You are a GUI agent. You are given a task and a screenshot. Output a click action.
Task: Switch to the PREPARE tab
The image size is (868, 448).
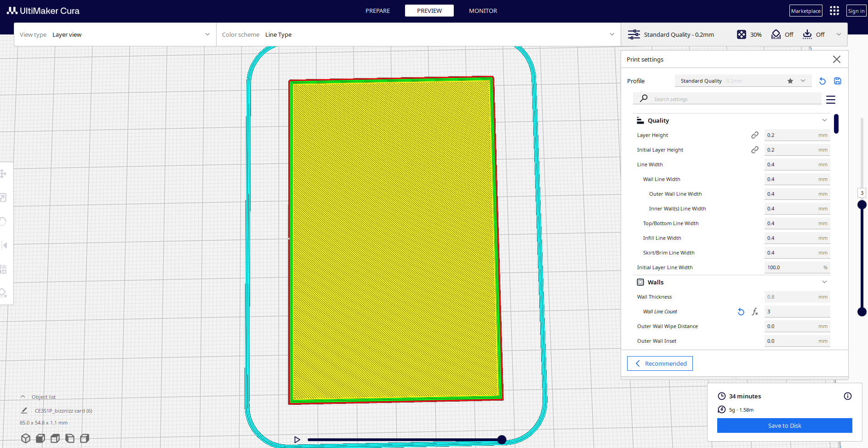377,11
